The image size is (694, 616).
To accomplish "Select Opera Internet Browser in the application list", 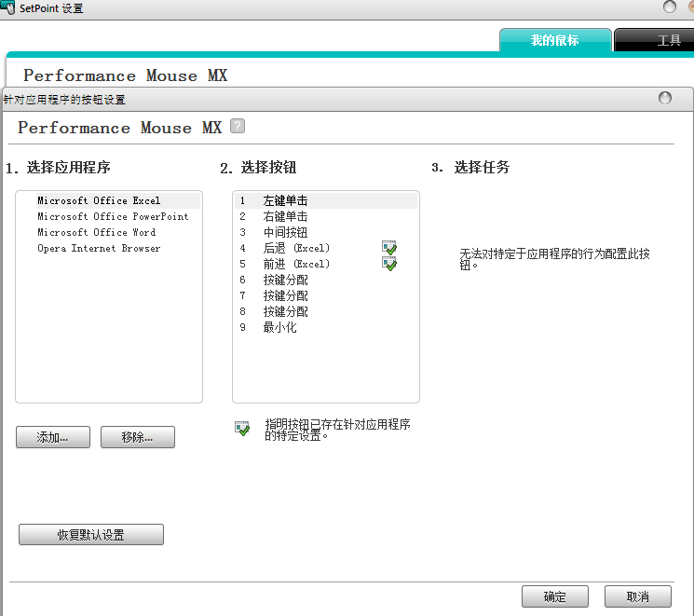I will click(x=118, y=249).
